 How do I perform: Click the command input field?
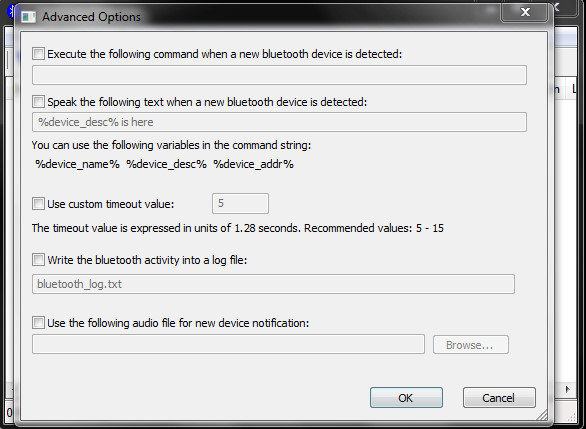click(279, 75)
